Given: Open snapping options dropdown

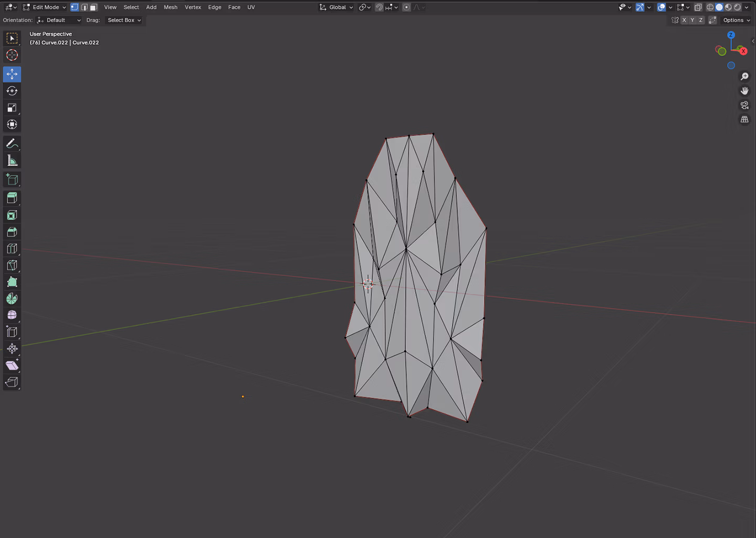Looking at the screenshot, I should click(x=392, y=7).
